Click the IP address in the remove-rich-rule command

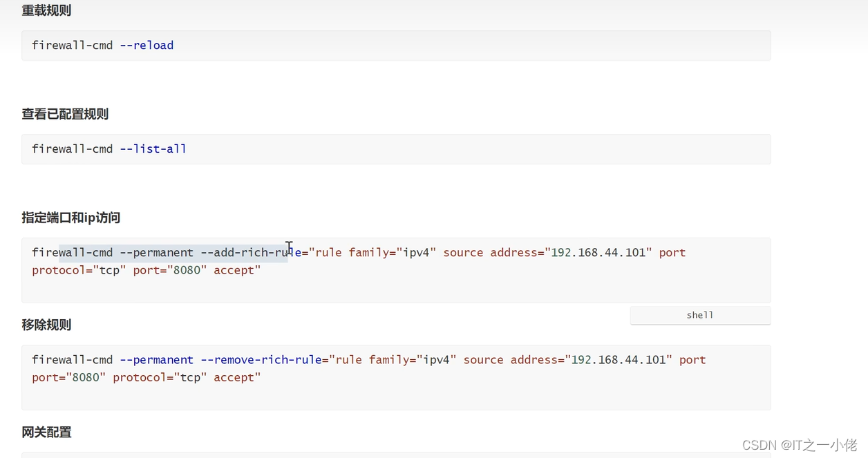click(x=621, y=360)
